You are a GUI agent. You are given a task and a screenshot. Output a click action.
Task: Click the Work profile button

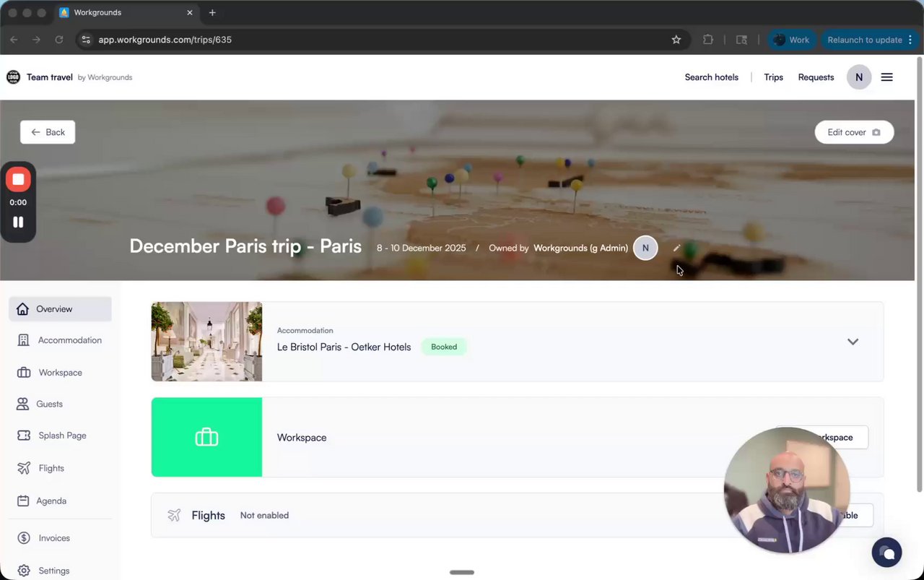[791, 40]
